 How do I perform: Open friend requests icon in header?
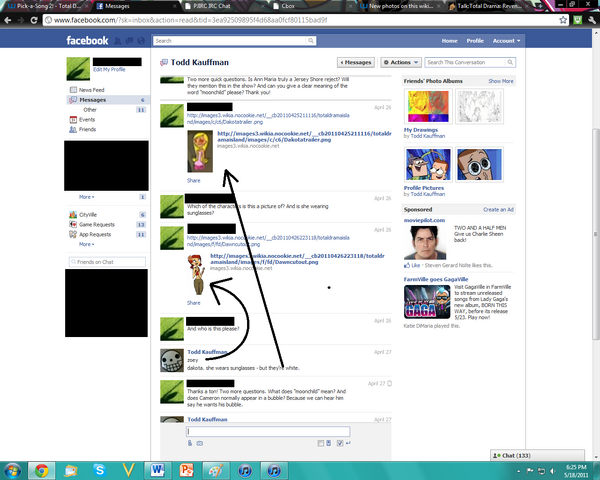coord(118,41)
